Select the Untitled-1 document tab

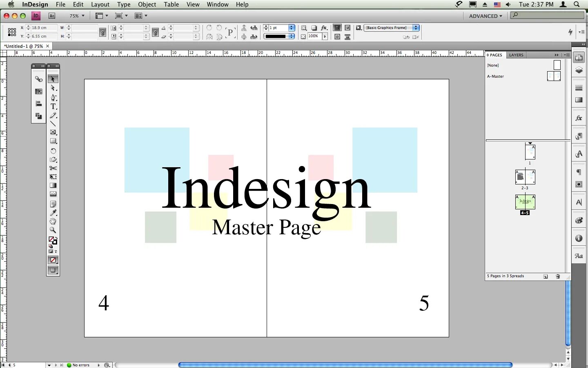pos(27,46)
